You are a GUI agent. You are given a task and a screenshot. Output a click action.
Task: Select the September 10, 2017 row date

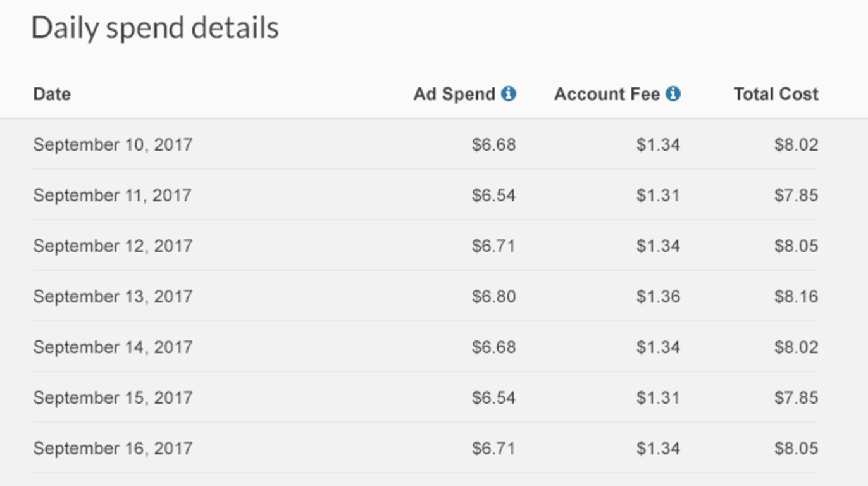[113, 145]
